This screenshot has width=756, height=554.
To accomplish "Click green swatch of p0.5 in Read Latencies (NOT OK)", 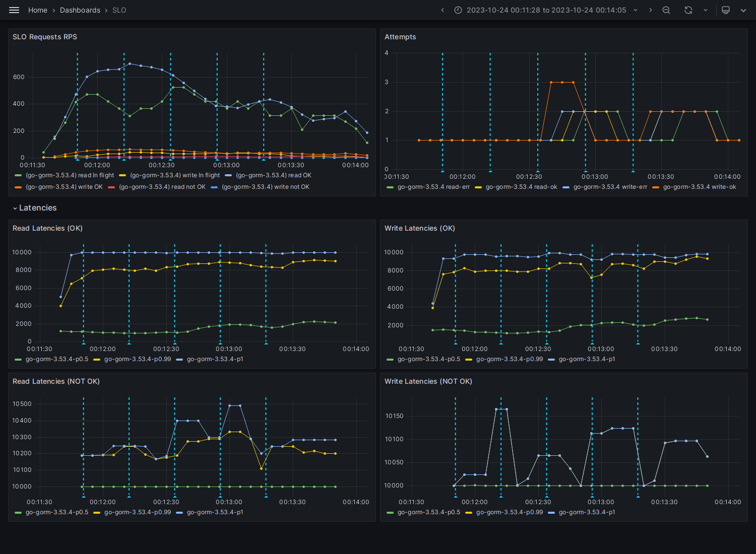I will coord(18,513).
